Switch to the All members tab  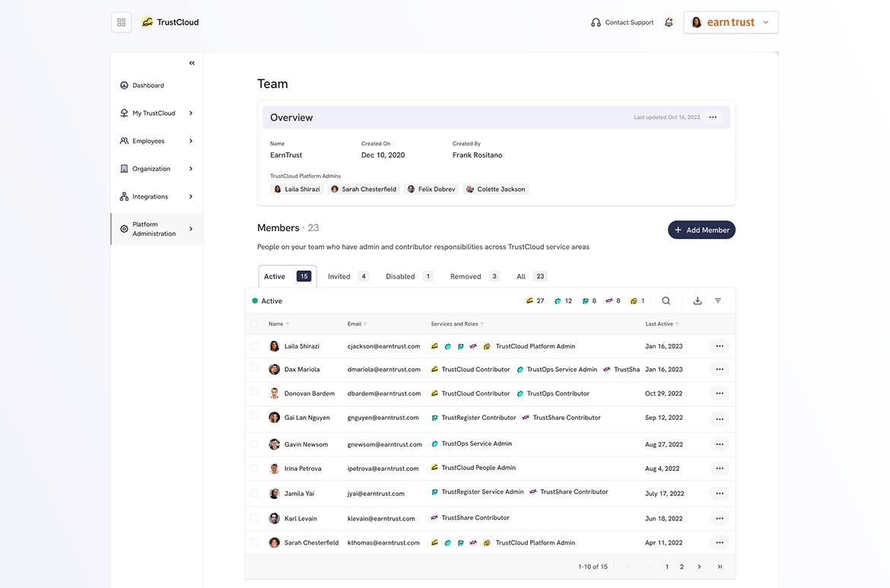[531, 276]
